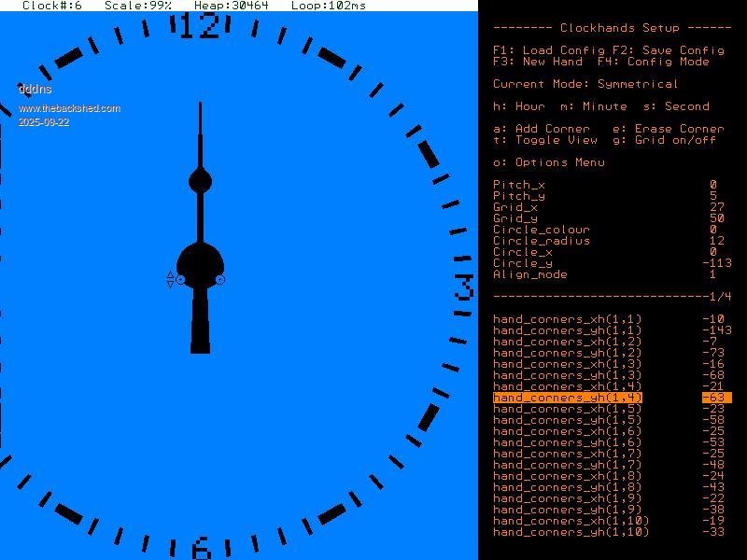Click the 12 numeral on clock face
Image resolution: width=747 pixels, height=560 pixels.
(x=199, y=26)
